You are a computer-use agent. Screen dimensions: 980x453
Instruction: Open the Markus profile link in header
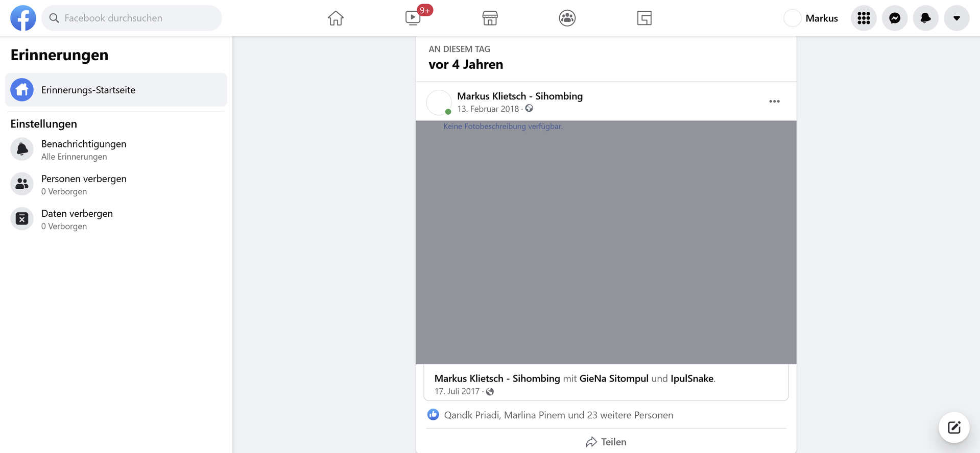click(x=811, y=18)
